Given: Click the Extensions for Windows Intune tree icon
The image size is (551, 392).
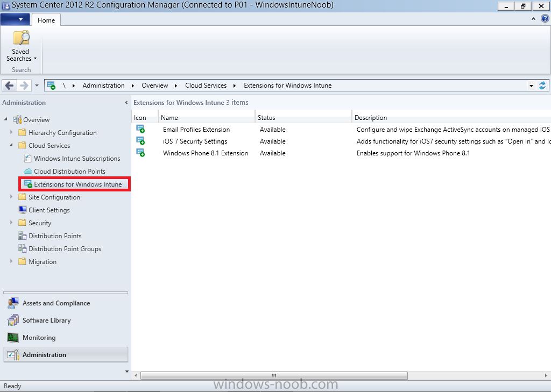Looking at the screenshot, I should [x=28, y=184].
